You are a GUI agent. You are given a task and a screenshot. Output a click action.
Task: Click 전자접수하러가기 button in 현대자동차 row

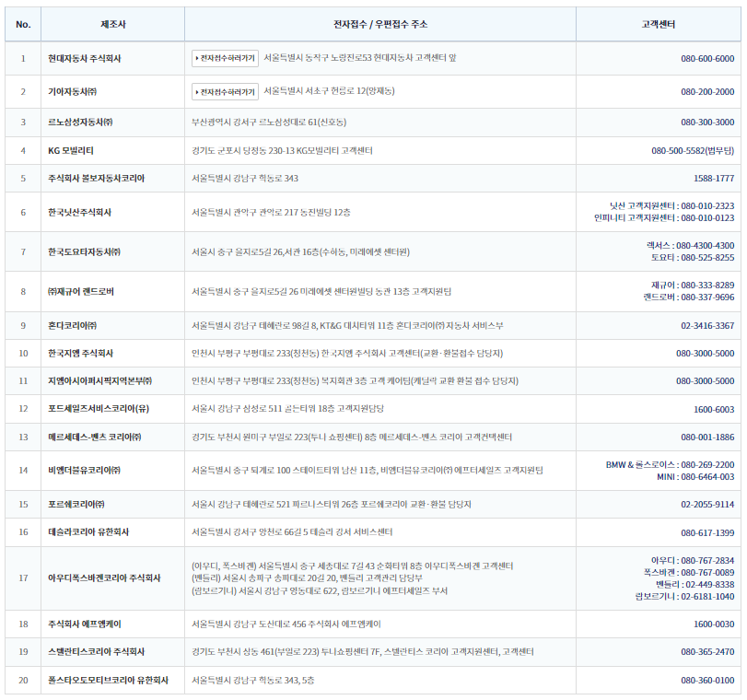click(x=225, y=59)
